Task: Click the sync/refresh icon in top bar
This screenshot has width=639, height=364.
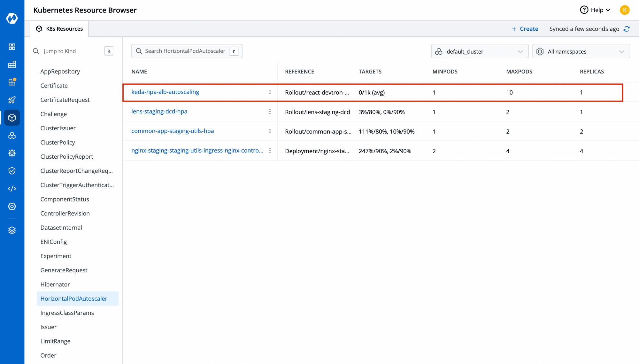Action: tap(627, 28)
